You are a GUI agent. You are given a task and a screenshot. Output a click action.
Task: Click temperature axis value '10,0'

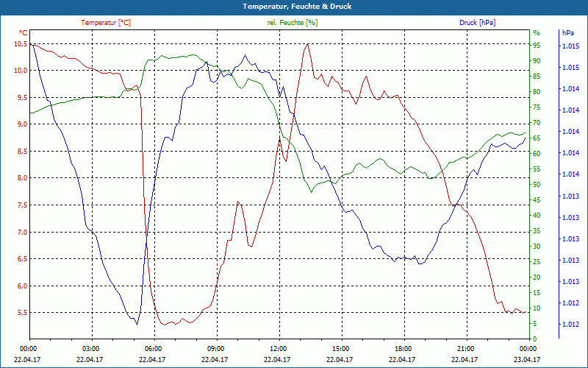21,71
